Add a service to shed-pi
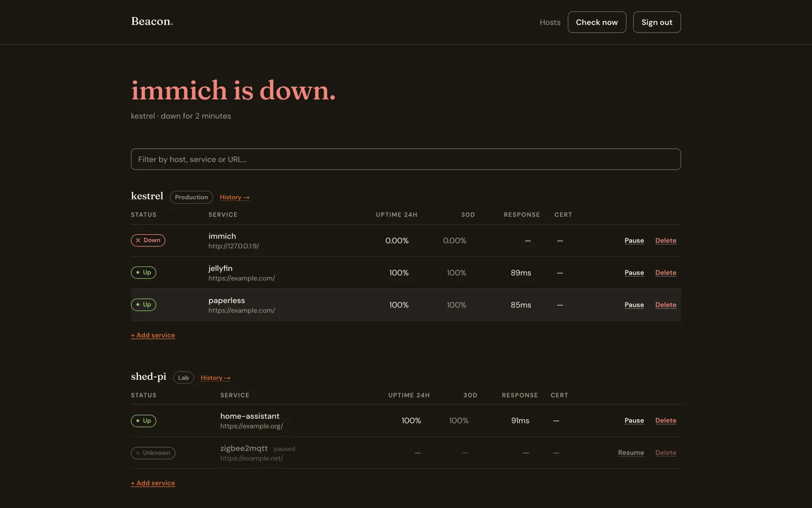The width and height of the screenshot is (812, 508). [x=153, y=483]
